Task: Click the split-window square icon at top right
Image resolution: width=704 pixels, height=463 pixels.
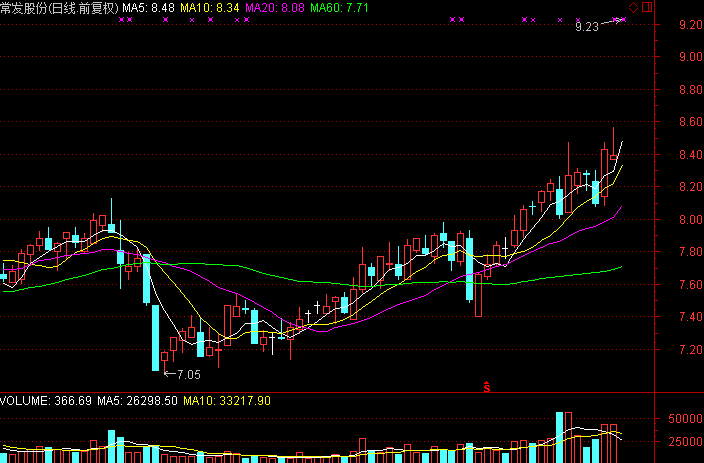Action: 647,7
